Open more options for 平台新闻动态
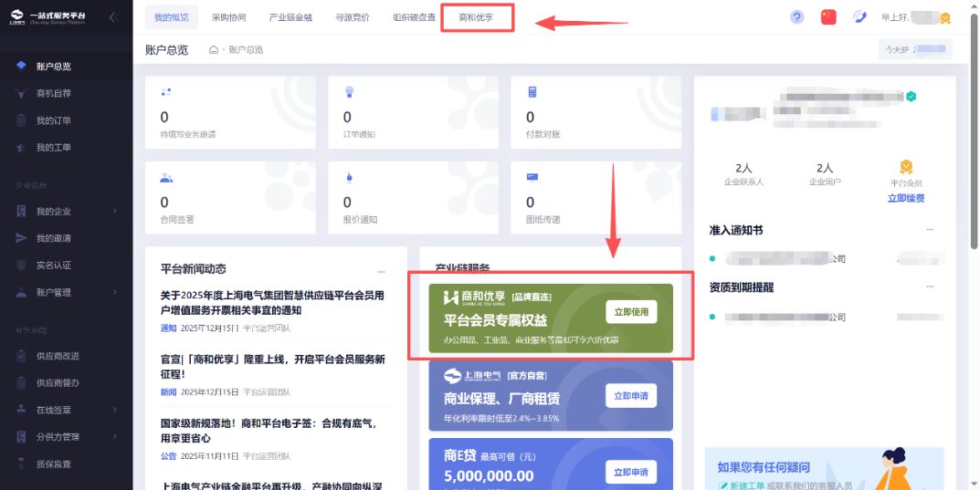 point(381,271)
